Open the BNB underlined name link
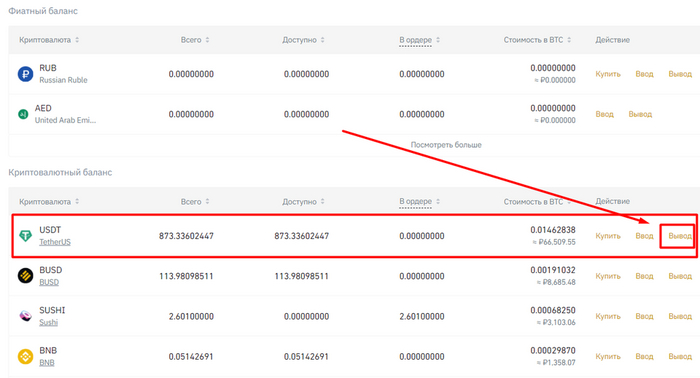The width and height of the screenshot is (700, 378). [x=47, y=362]
